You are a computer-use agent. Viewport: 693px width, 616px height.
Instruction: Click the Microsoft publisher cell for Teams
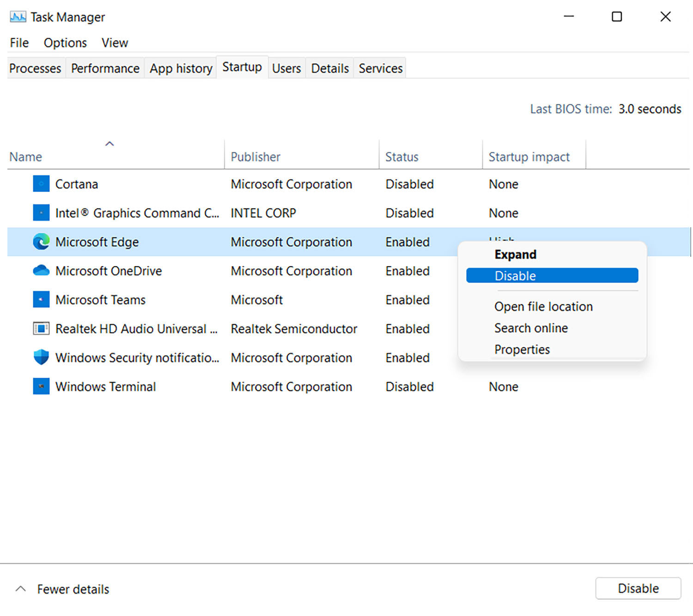[x=256, y=300]
